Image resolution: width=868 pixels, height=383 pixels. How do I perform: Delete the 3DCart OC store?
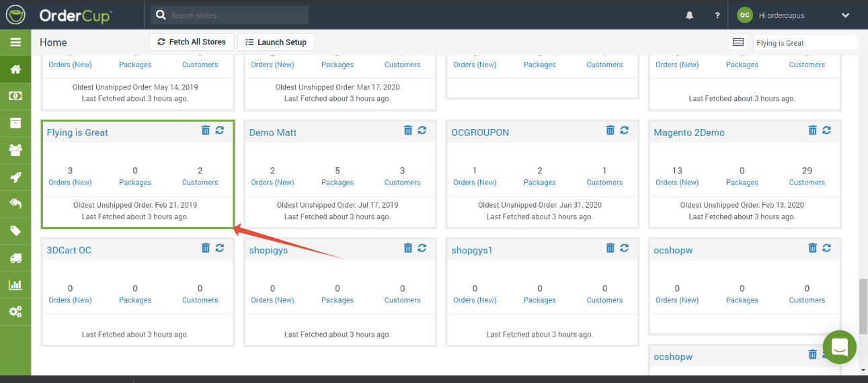[206, 248]
